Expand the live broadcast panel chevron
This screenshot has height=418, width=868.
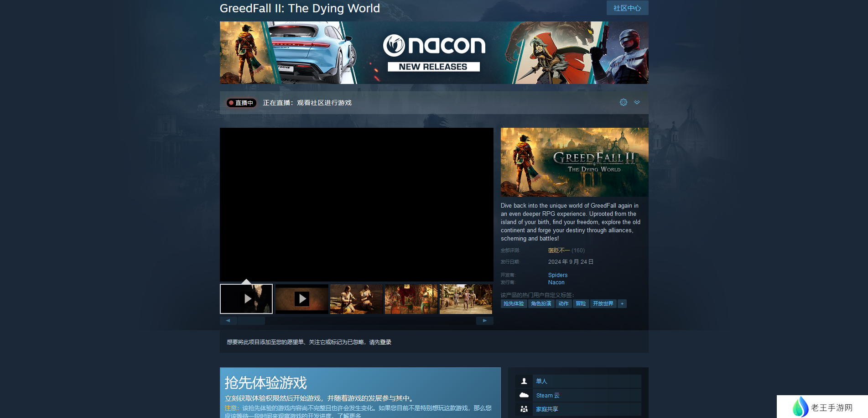point(637,102)
